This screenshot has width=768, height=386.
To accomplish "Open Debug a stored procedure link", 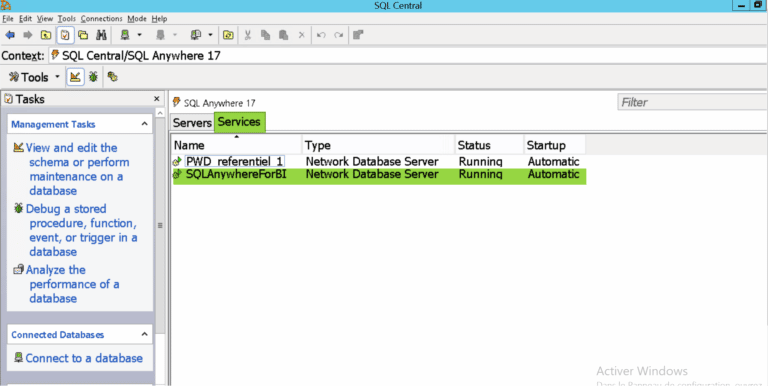I will tap(75, 230).
